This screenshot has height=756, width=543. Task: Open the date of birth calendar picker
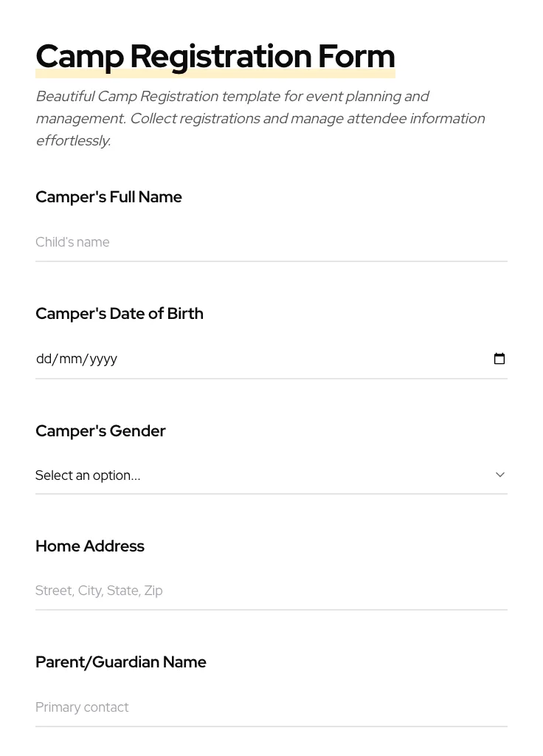[499, 359]
